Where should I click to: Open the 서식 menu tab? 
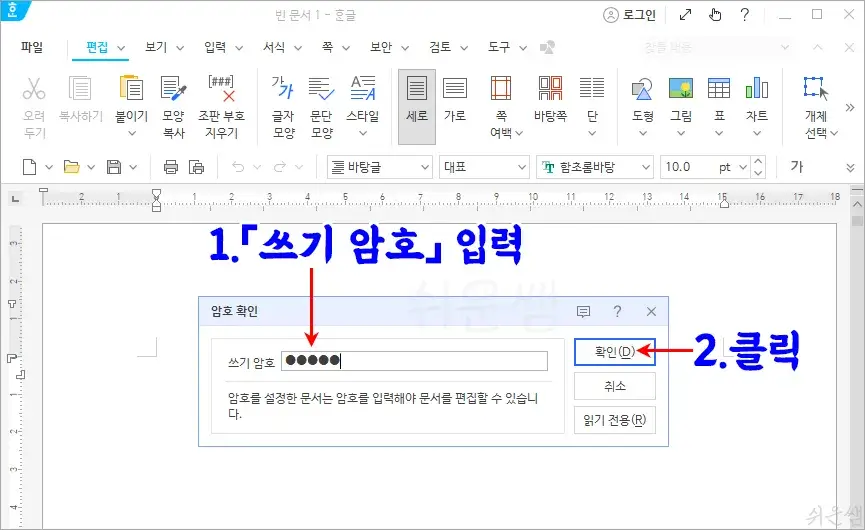coord(274,47)
